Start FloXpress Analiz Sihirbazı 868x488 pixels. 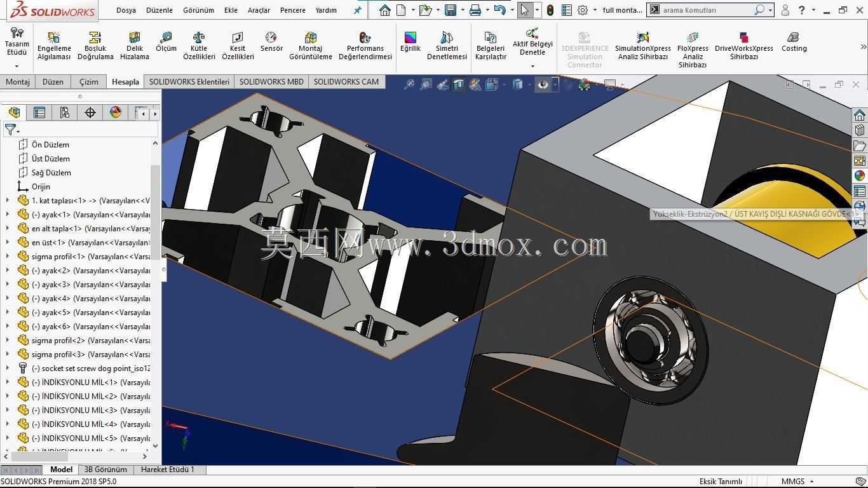pos(693,50)
